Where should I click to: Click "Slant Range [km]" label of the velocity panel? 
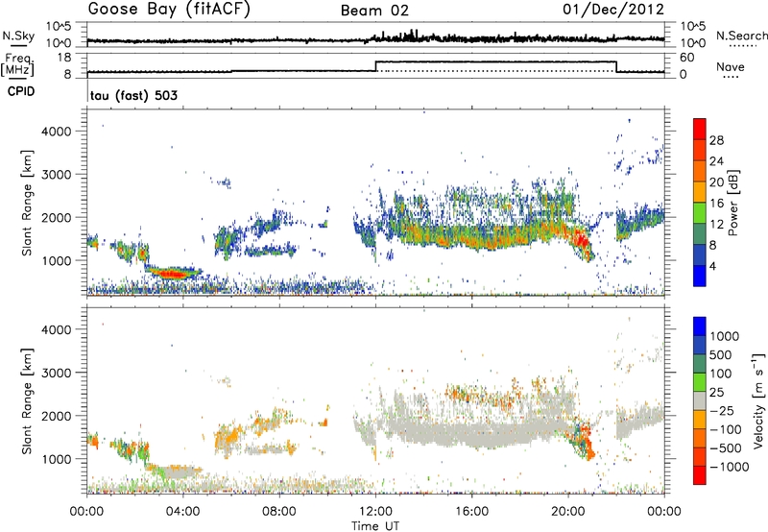tap(27, 400)
